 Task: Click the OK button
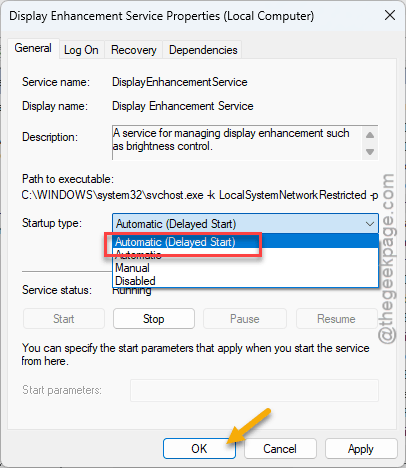coord(199,448)
